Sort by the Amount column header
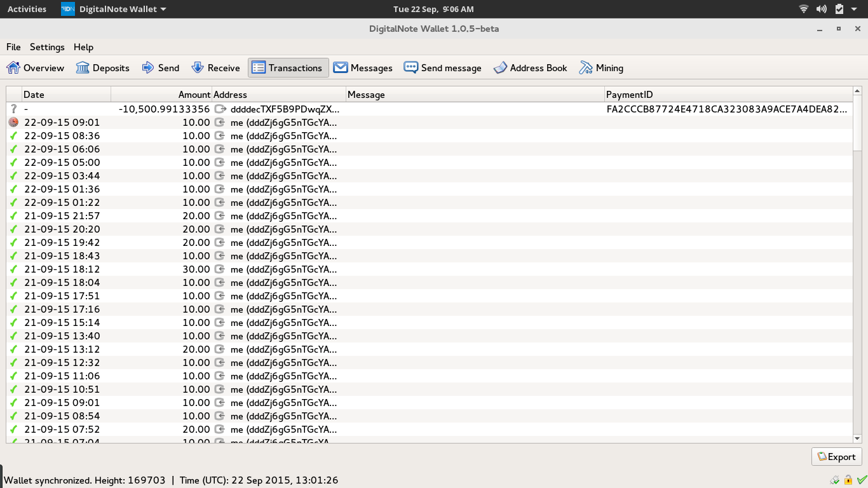The image size is (868, 488). coord(161,95)
